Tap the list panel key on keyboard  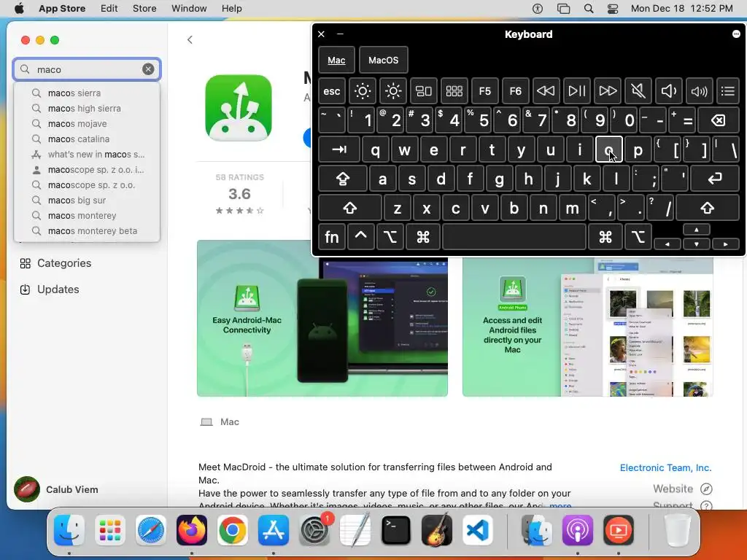pos(728,91)
